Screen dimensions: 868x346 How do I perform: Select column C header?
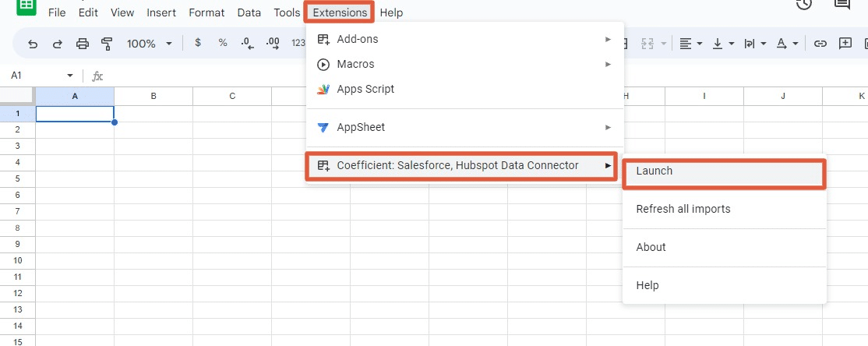(x=232, y=97)
